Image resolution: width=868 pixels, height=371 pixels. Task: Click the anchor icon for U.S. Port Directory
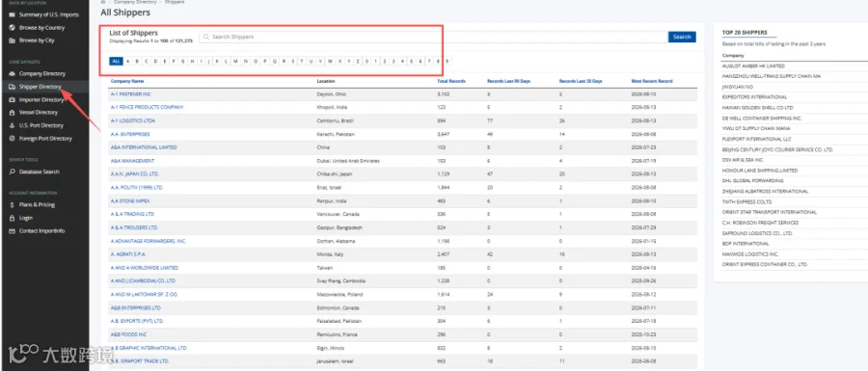click(13, 125)
